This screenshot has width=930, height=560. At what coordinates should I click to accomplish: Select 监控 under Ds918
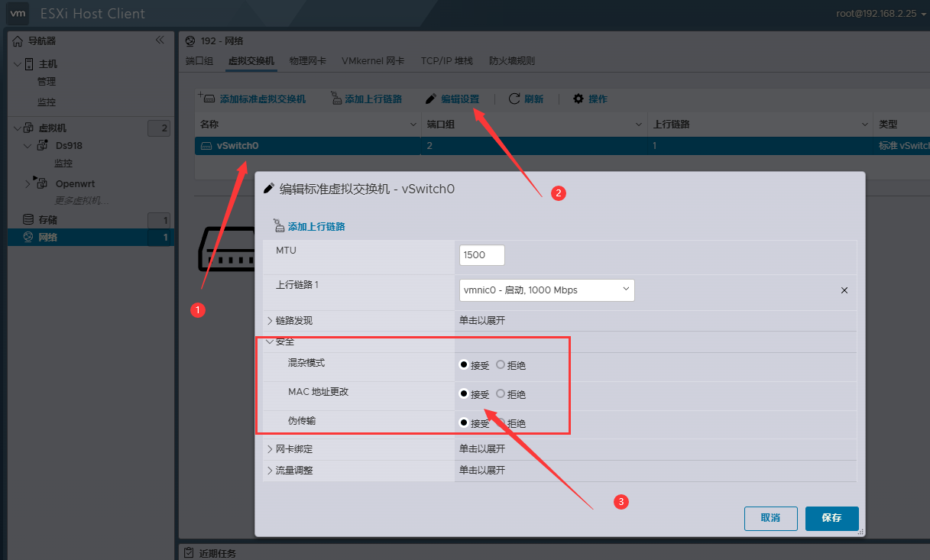(63, 163)
